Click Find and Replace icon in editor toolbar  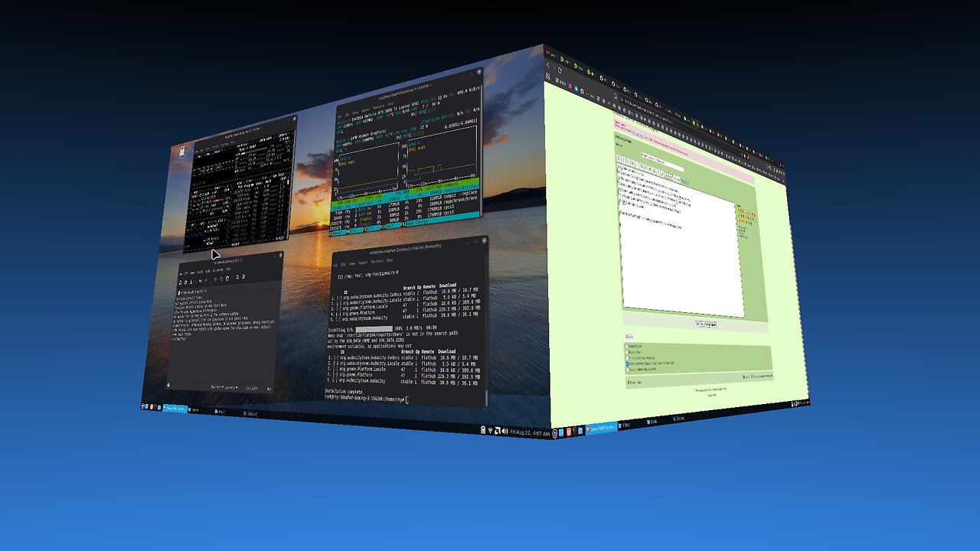coord(243,276)
